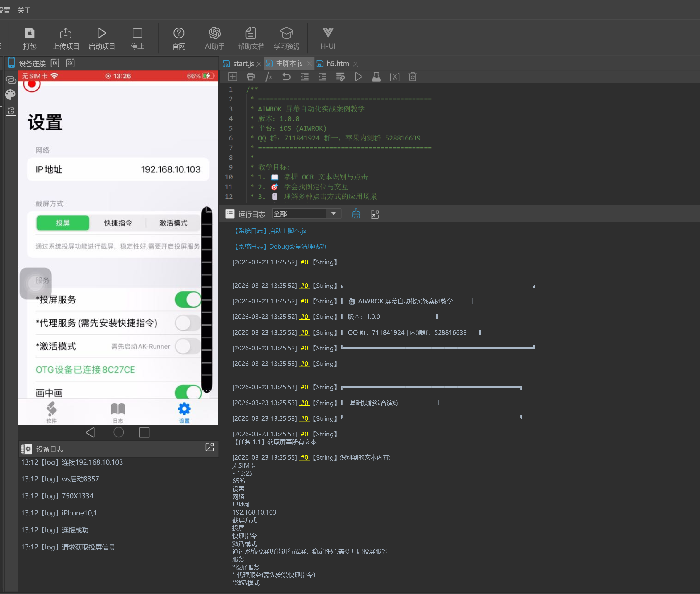Click the print icon in editor toolbar
Screen dimensions: 700x594
click(251, 77)
